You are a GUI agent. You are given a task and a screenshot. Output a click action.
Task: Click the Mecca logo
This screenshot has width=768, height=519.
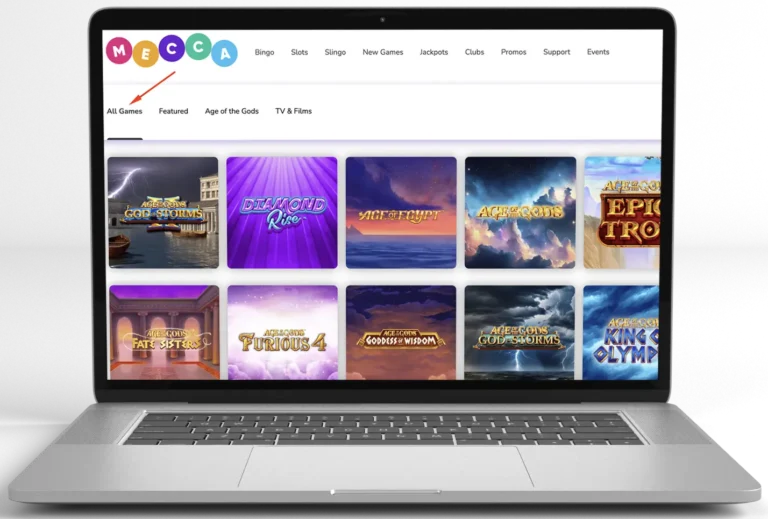coord(172,52)
